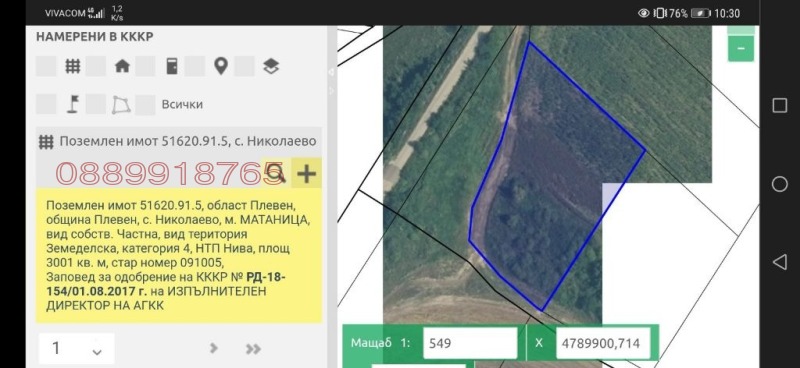Tap Android home circle button
Screen dimensions: 800x368
pos(780,184)
